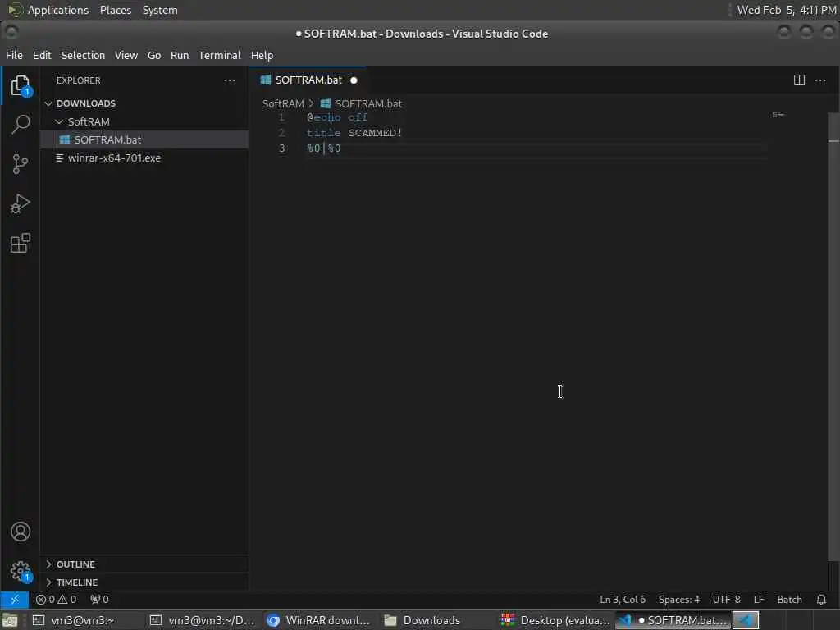Open the File menu
The width and height of the screenshot is (840, 630).
coord(15,55)
